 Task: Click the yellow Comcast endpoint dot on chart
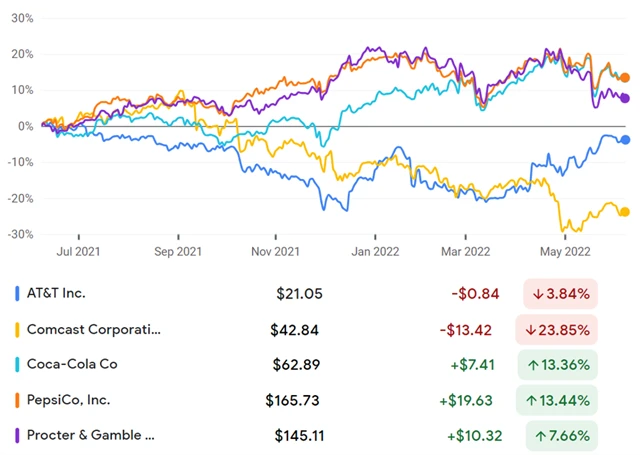point(625,211)
